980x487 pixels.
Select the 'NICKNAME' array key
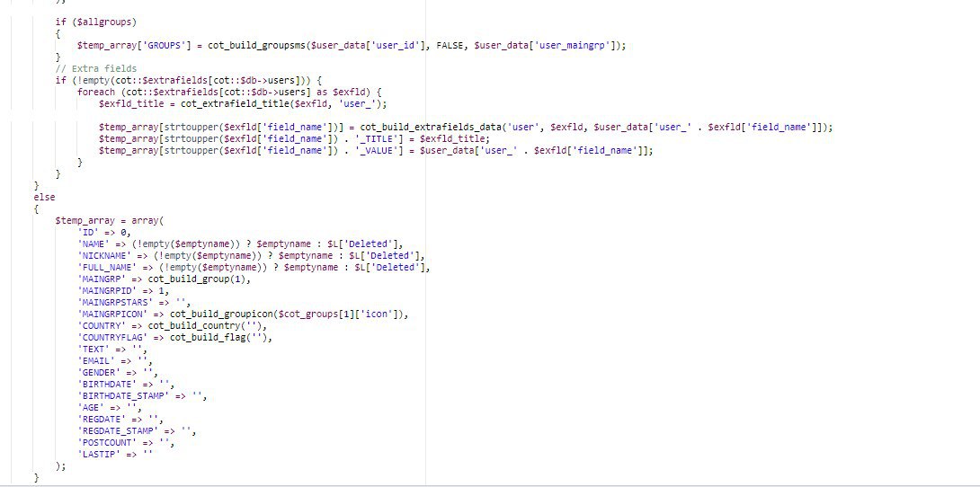[x=104, y=256]
